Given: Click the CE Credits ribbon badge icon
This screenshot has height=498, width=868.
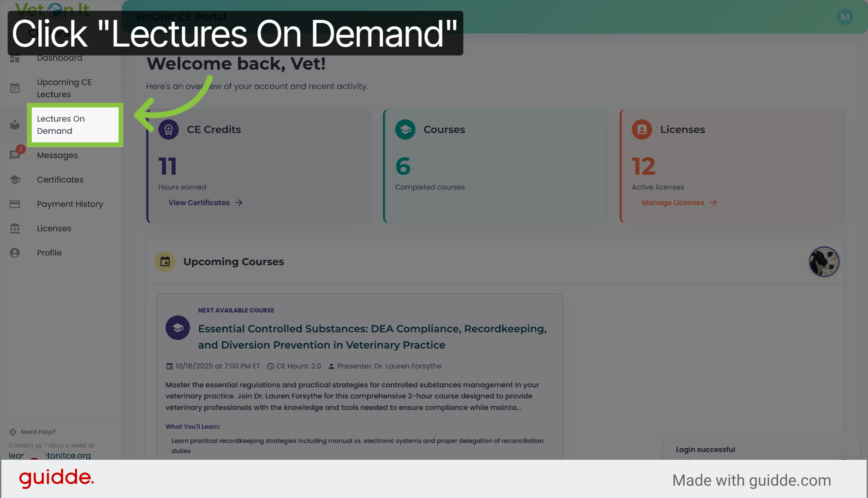Looking at the screenshot, I should (169, 130).
